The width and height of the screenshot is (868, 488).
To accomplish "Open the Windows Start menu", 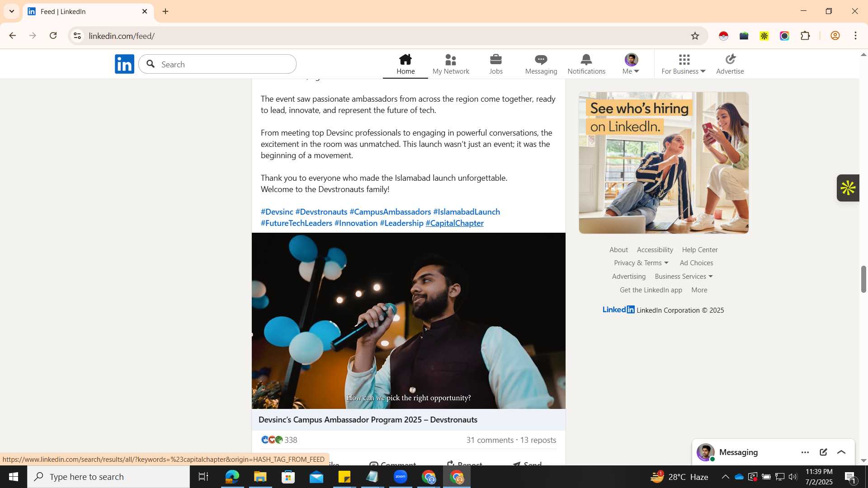I will click(14, 477).
